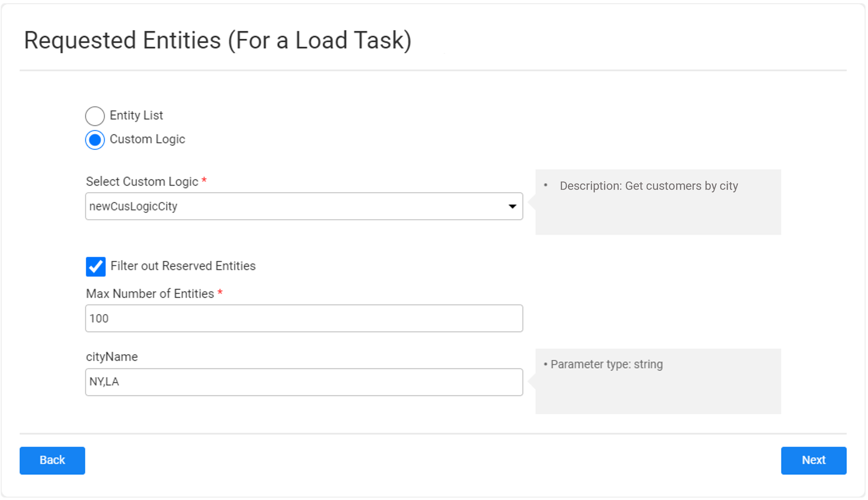Click the Next button
868x500 pixels.
[x=814, y=460]
